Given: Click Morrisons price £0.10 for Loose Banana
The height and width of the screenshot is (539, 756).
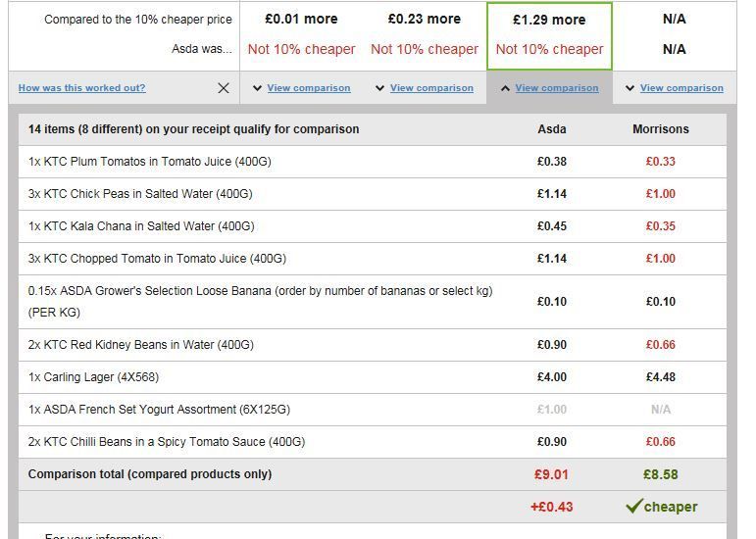Looking at the screenshot, I should pos(661,302).
